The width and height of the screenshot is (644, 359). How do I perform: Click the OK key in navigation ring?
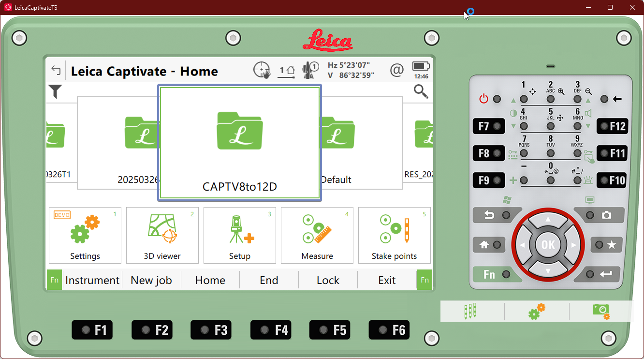548,244
